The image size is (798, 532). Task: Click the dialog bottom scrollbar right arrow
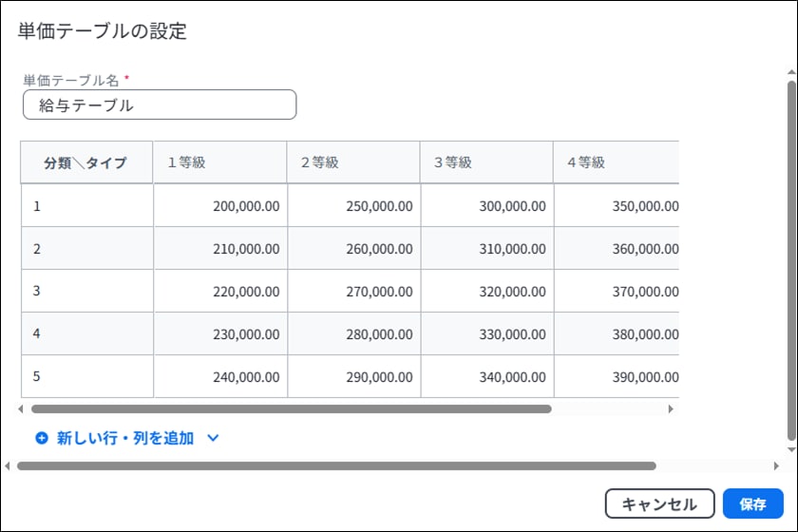coord(776,465)
